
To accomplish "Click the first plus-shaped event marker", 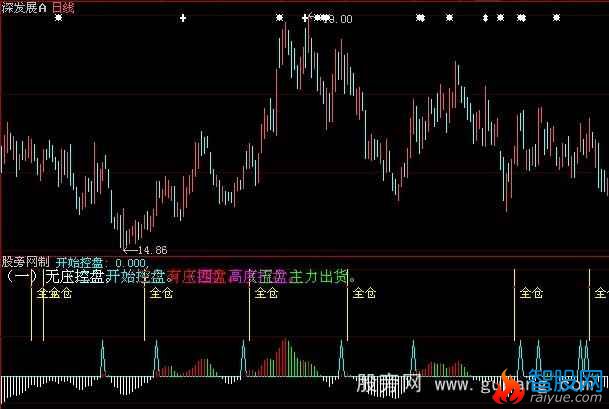I will point(182,18).
